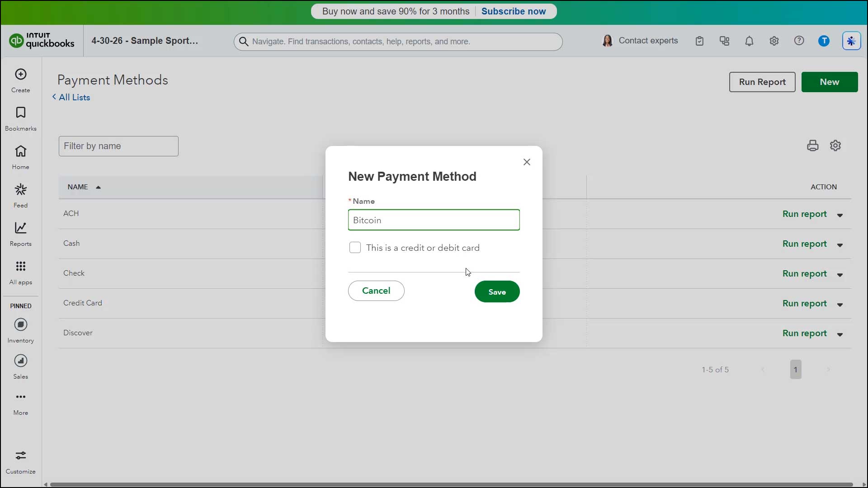Click the Contact experts avatar
This screenshot has height=488, width=868.
(x=608, y=41)
